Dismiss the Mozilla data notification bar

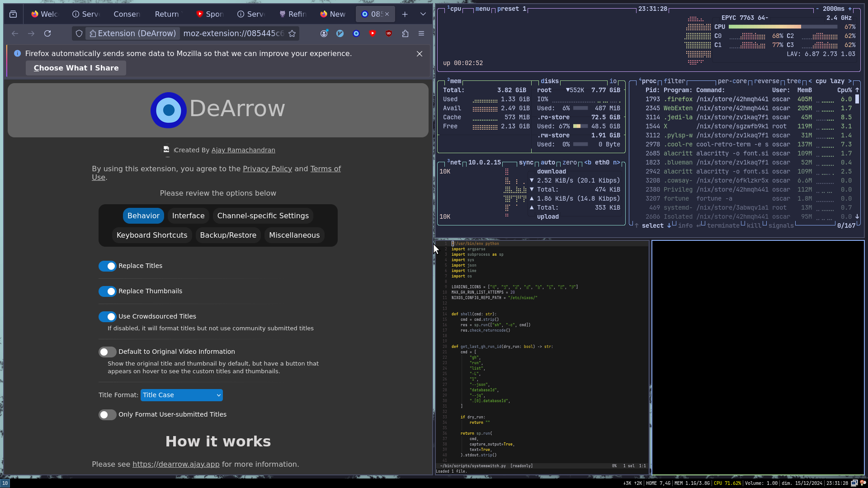pos(420,54)
